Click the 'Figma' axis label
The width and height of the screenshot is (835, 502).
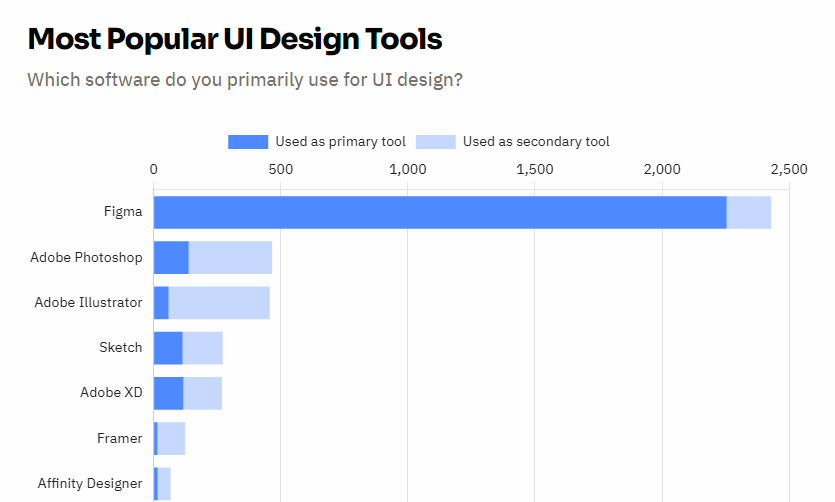coord(123,212)
